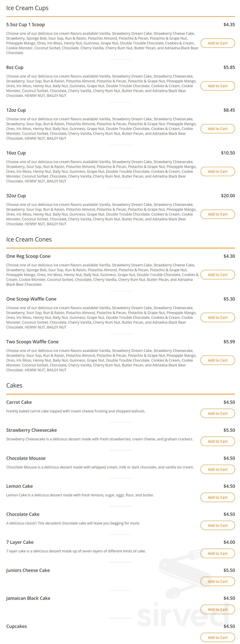Add the 5.5oz Cup 1 Scoop to cart
The height and width of the screenshot is (644, 240).
(217, 43)
